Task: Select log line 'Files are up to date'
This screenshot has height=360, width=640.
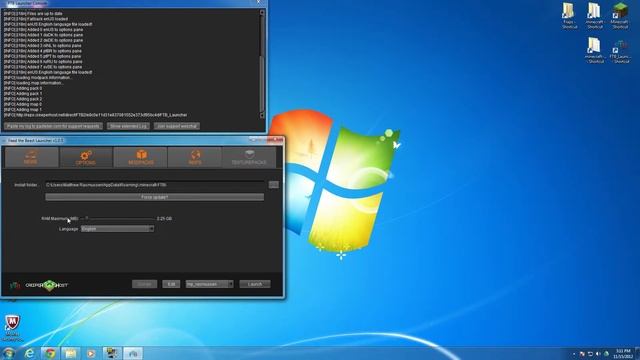Action: pos(33,13)
